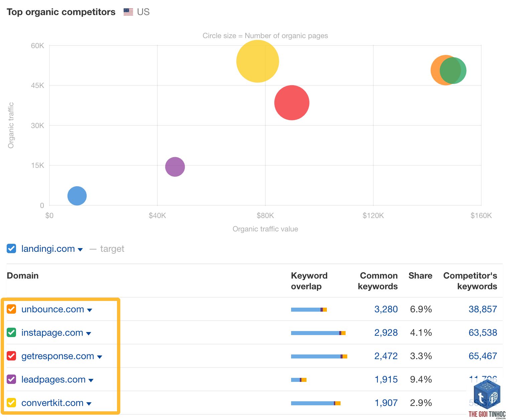Click the Organic traffic value axis label

(265, 229)
